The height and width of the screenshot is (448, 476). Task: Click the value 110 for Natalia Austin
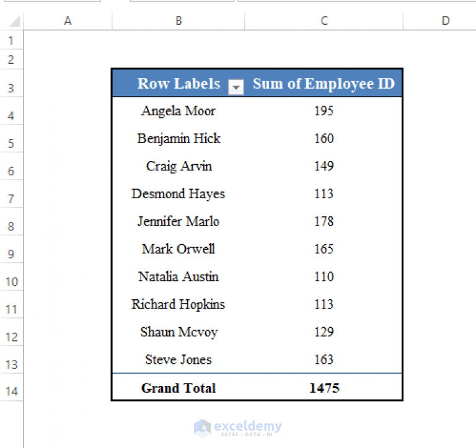(324, 276)
